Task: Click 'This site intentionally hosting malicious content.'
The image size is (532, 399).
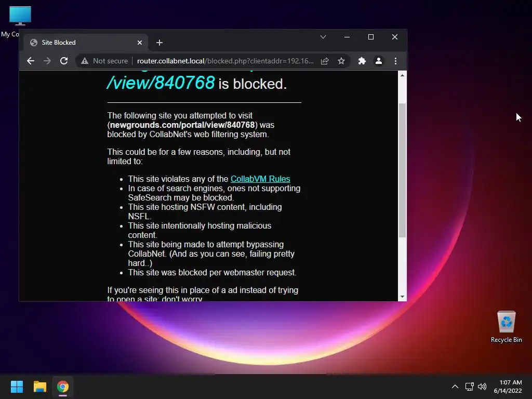Action: 199,230
